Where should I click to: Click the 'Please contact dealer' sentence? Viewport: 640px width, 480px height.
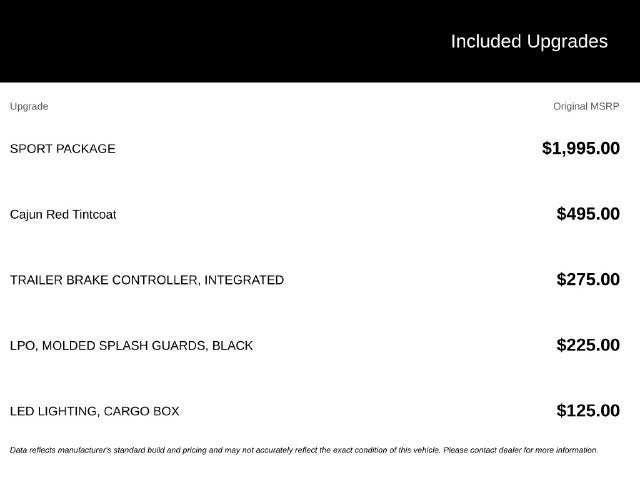[x=521, y=450]
